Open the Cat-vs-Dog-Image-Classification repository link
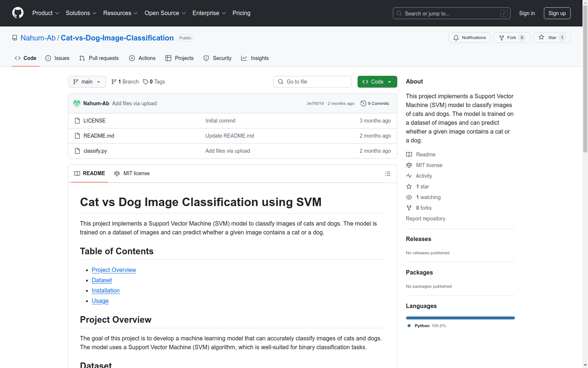The image size is (588, 368). click(117, 38)
